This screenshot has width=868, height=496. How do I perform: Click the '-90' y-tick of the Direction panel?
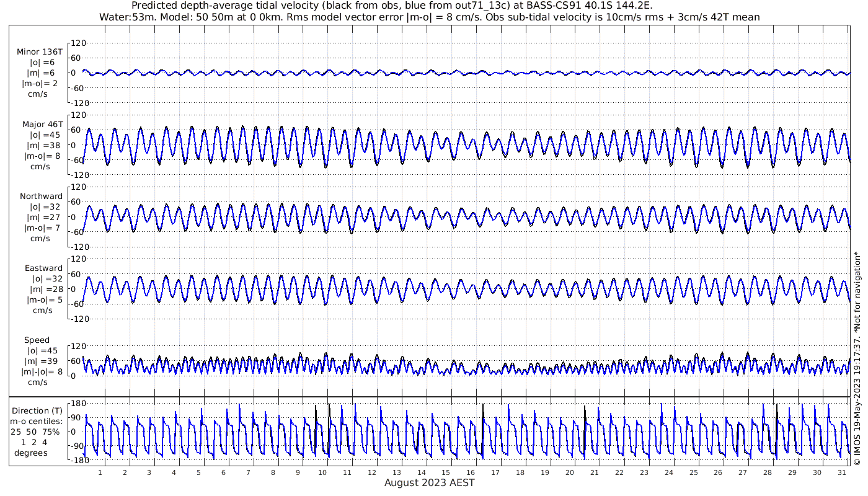pyautogui.click(x=76, y=446)
